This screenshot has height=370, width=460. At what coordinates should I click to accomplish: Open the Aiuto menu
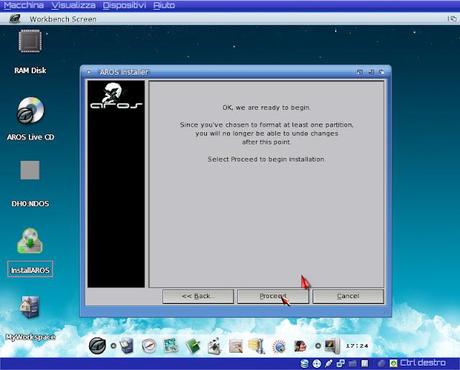(164, 5)
